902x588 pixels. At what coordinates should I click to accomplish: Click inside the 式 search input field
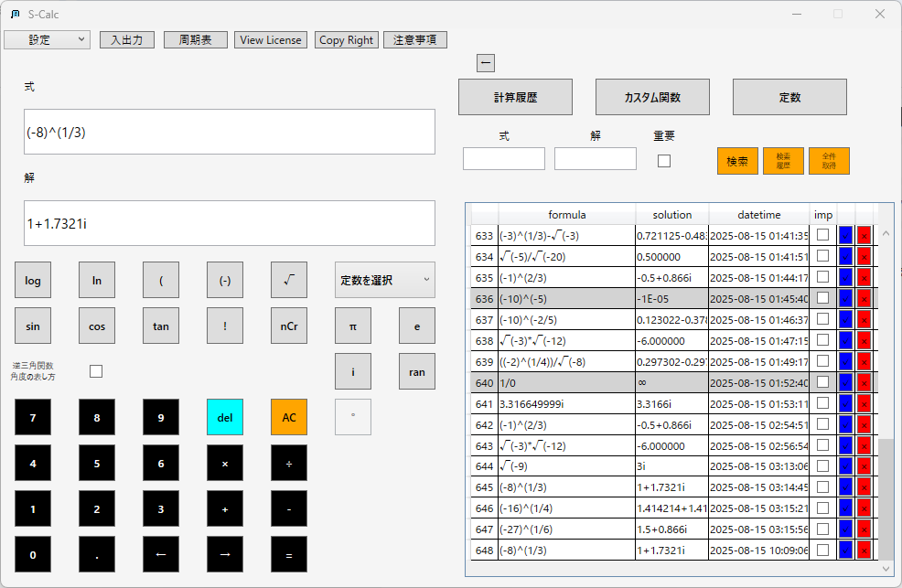503,158
